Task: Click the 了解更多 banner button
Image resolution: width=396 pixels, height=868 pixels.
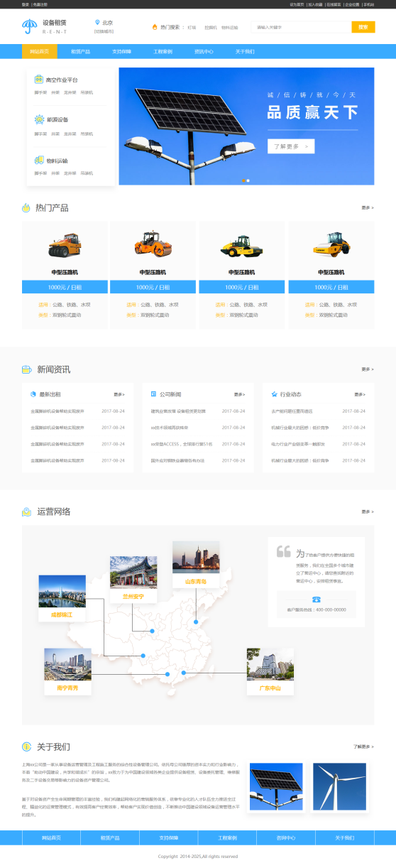Action: click(x=291, y=146)
